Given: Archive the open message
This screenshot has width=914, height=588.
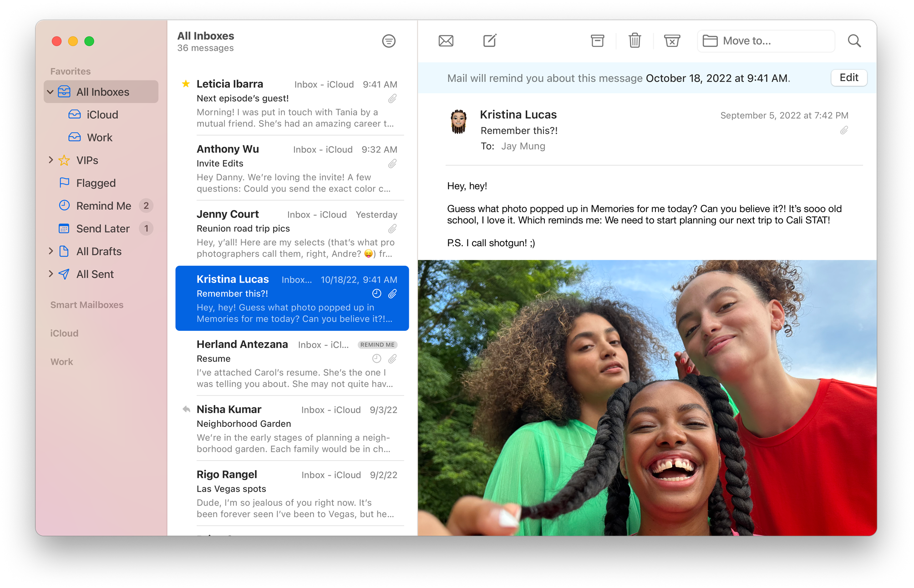Looking at the screenshot, I should [597, 41].
